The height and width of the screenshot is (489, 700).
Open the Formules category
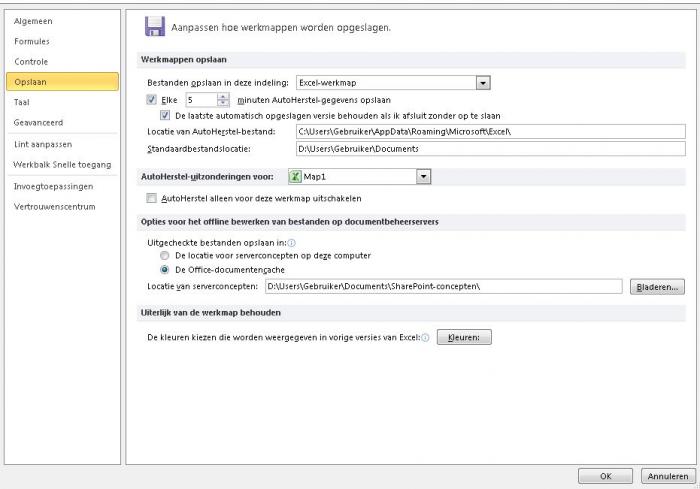pos(32,41)
